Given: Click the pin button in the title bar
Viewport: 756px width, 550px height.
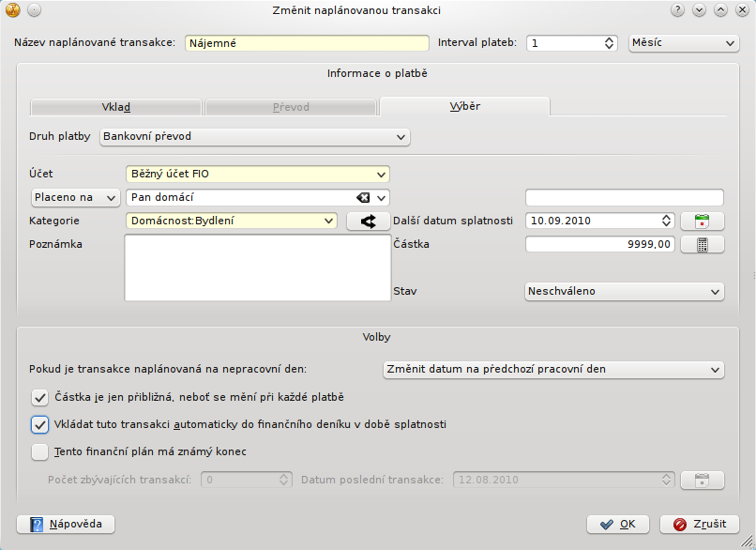Looking at the screenshot, I should 34,10.
